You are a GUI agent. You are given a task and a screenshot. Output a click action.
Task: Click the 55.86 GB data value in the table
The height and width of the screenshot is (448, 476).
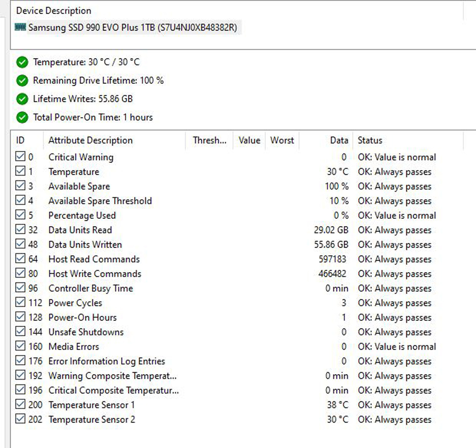(x=331, y=245)
